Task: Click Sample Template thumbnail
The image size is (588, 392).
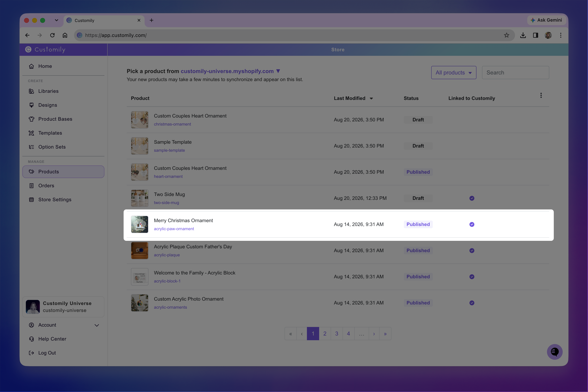Action: [140, 146]
